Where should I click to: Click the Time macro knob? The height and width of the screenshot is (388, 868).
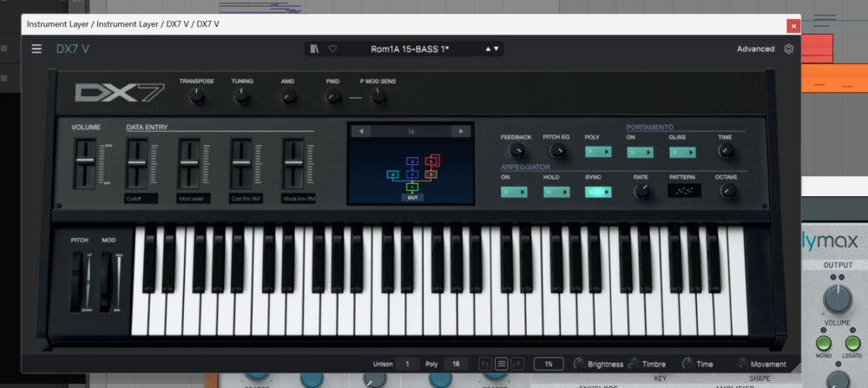pyautogui.click(x=687, y=364)
